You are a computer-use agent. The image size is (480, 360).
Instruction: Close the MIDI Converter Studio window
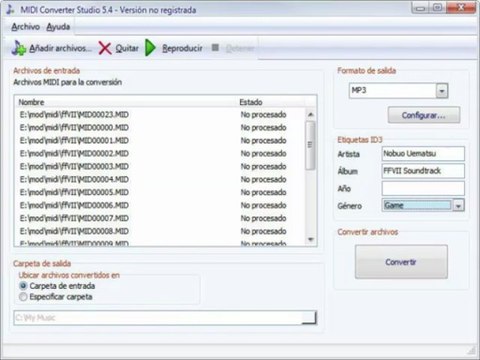(461, 8)
